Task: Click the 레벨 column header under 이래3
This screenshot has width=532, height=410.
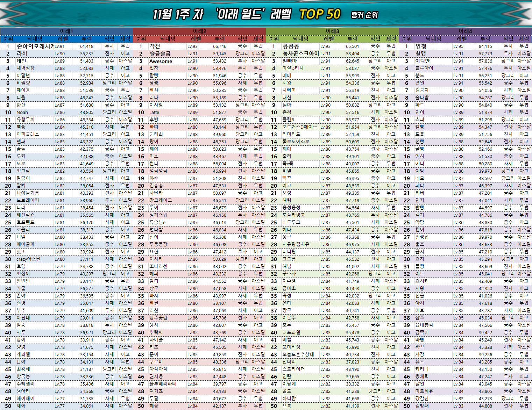Action: (329, 39)
